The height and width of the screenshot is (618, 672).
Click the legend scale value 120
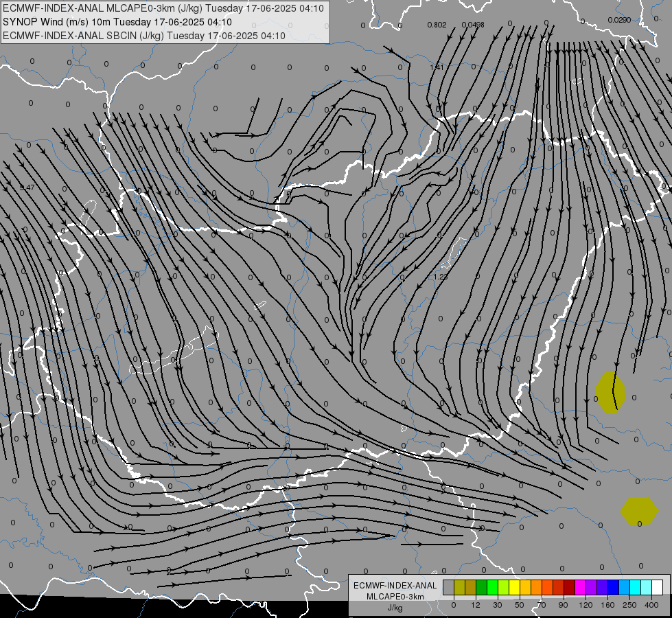pyautogui.click(x=586, y=605)
